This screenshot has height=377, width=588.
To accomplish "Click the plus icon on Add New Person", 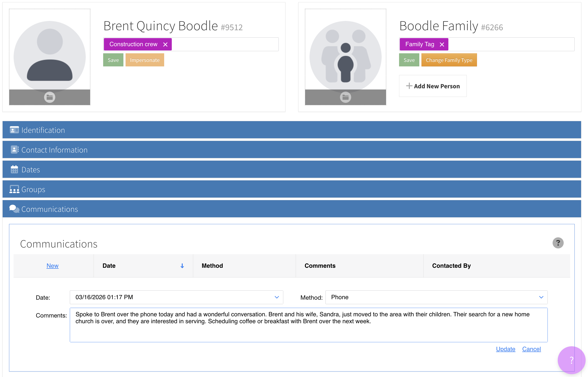I will (409, 86).
